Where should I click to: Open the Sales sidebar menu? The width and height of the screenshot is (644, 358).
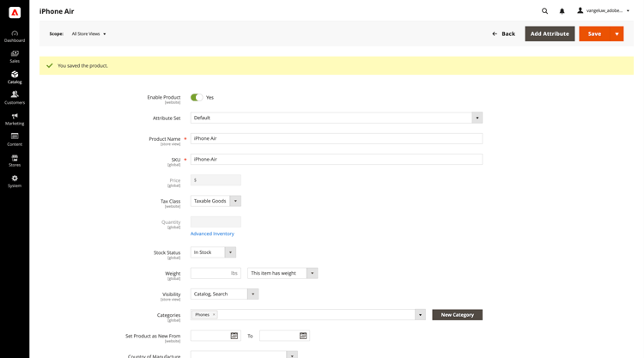pos(15,57)
